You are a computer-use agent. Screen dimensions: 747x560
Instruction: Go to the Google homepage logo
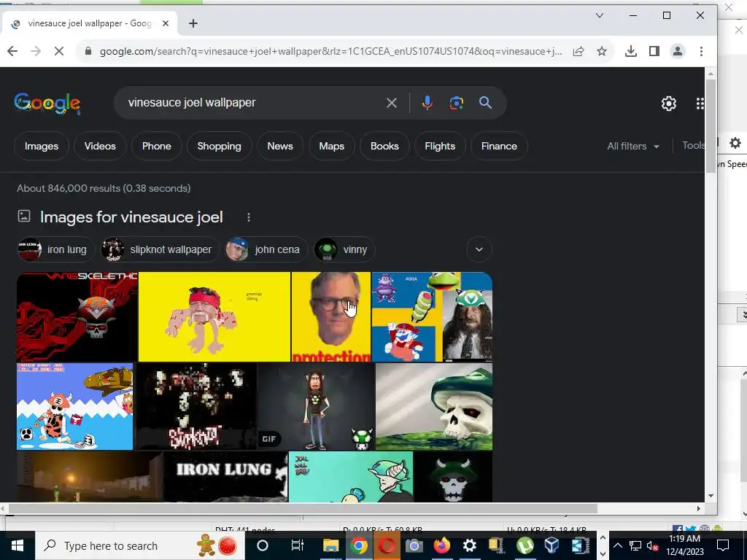47,104
